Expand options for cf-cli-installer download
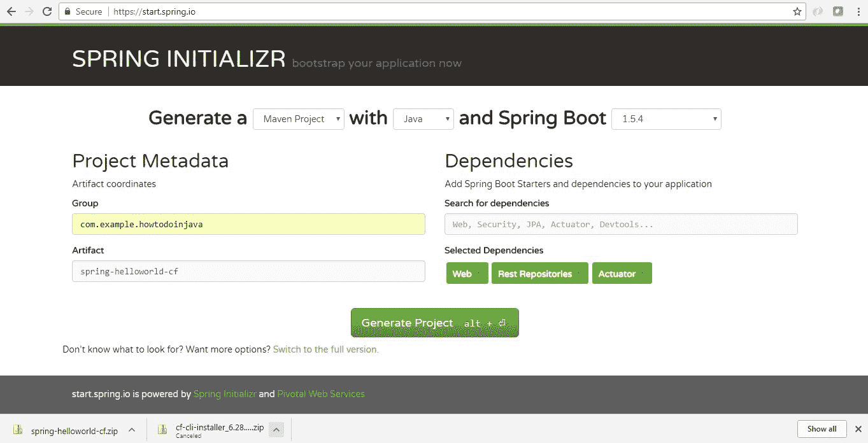Image resolution: width=868 pixels, height=443 pixels. coord(276,430)
